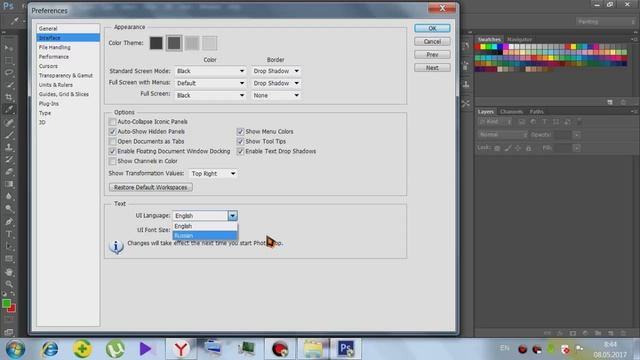The height and width of the screenshot is (360, 640).
Task: Select the Move tool in Photoshop toolbar
Action: (9, 48)
